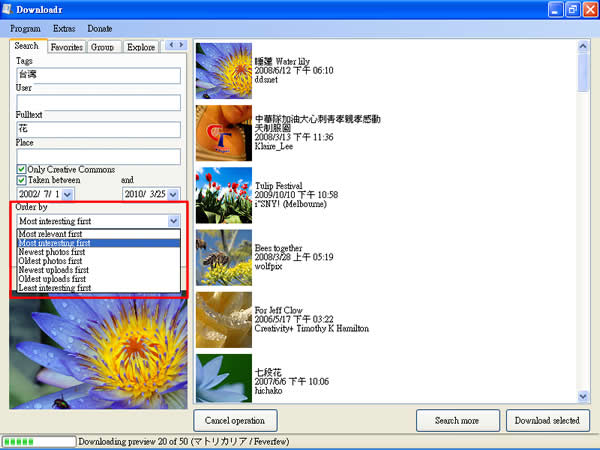Switch to the Favorites tab
600x450 pixels.
pyautogui.click(x=67, y=47)
